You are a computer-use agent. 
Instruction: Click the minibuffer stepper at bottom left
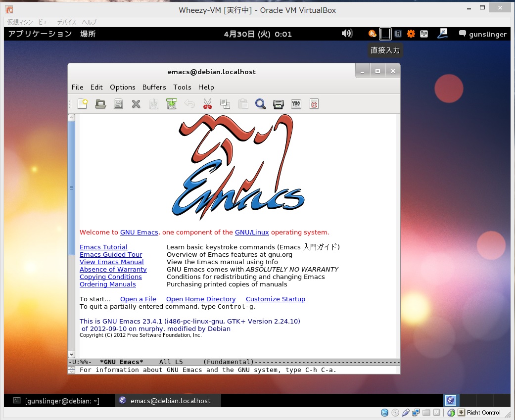(72, 370)
